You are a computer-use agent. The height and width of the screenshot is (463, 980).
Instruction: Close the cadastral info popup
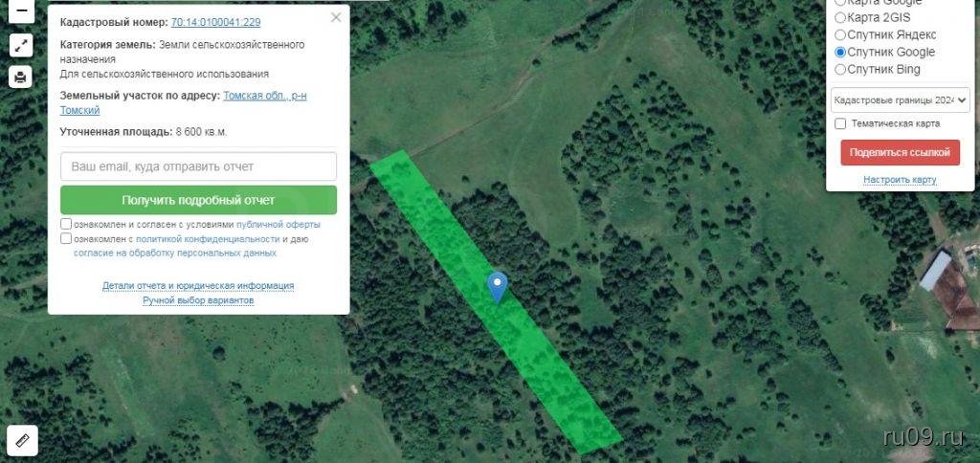[336, 17]
